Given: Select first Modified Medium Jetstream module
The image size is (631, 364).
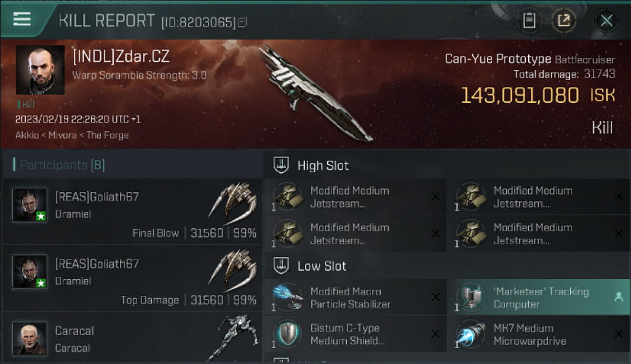Looking at the screenshot, I should click(356, 197).
